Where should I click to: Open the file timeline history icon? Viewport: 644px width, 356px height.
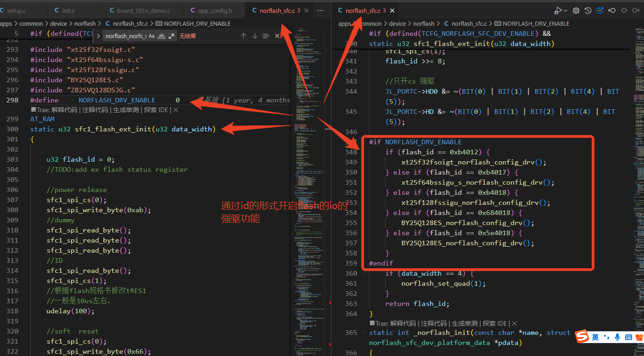588,10
